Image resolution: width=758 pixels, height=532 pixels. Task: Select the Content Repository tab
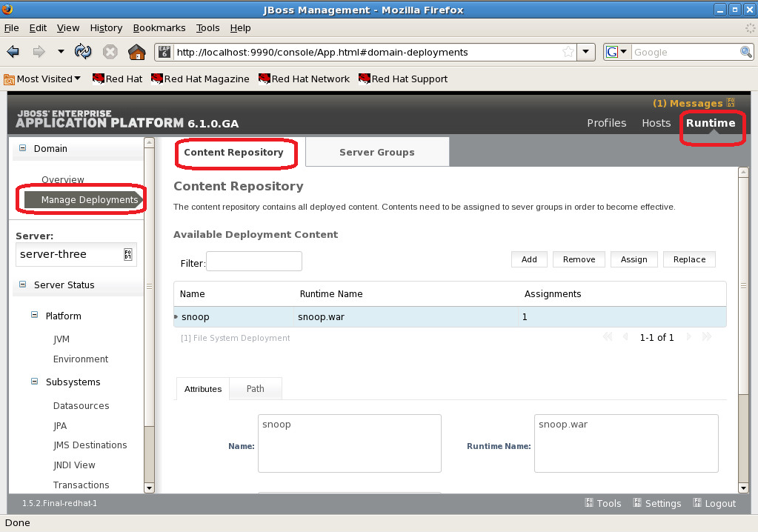(x=233, y=152)
